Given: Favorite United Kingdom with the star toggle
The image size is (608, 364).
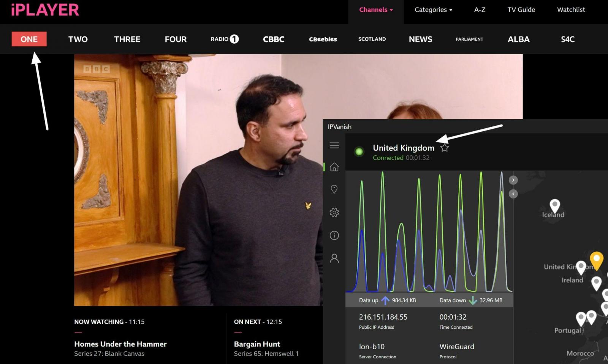Looking at the screenshot, I should point(444,148).
